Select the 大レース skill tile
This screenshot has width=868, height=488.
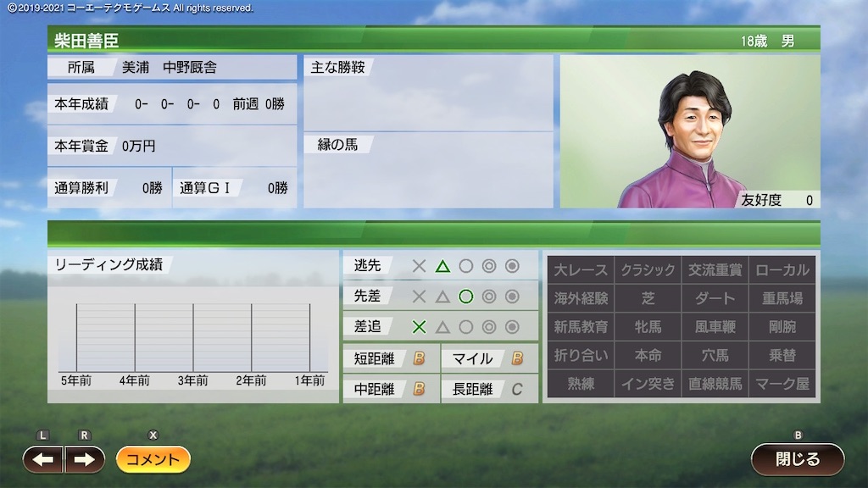point(581,270)
